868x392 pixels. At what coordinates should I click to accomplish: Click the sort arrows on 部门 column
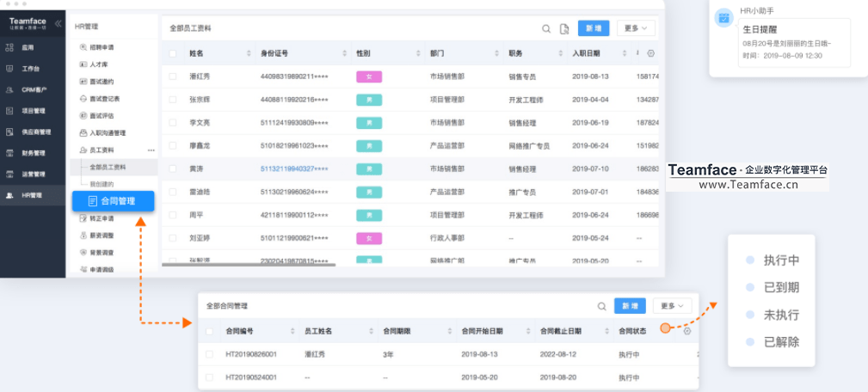click(496, 53)
